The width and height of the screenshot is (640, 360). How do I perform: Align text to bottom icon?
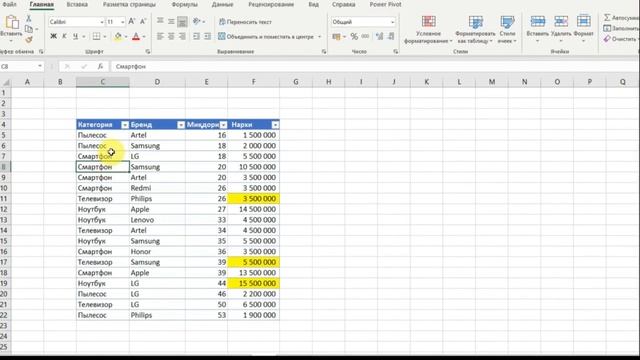click(x=182, y=21)
